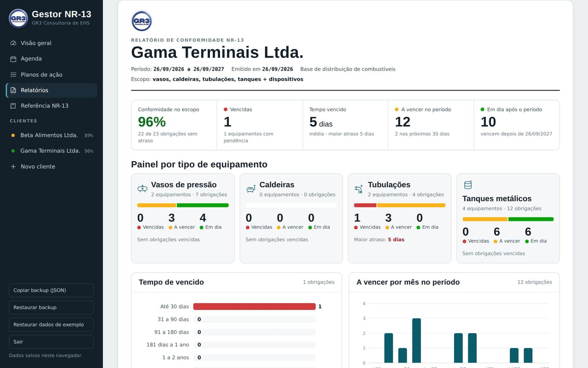Click the 96% badge for Gama Terminais
588x368 pixels.
(89, 151)
